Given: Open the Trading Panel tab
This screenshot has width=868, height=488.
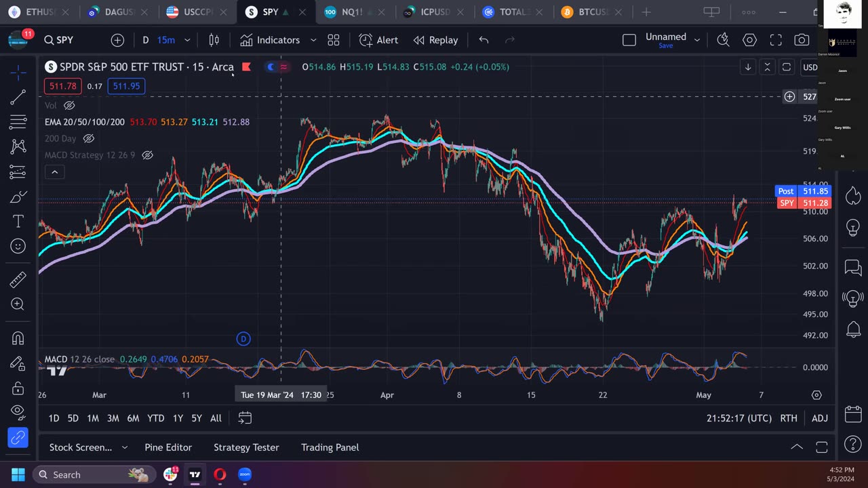Looking at the screenshot, I should click(x=330, y=447).
